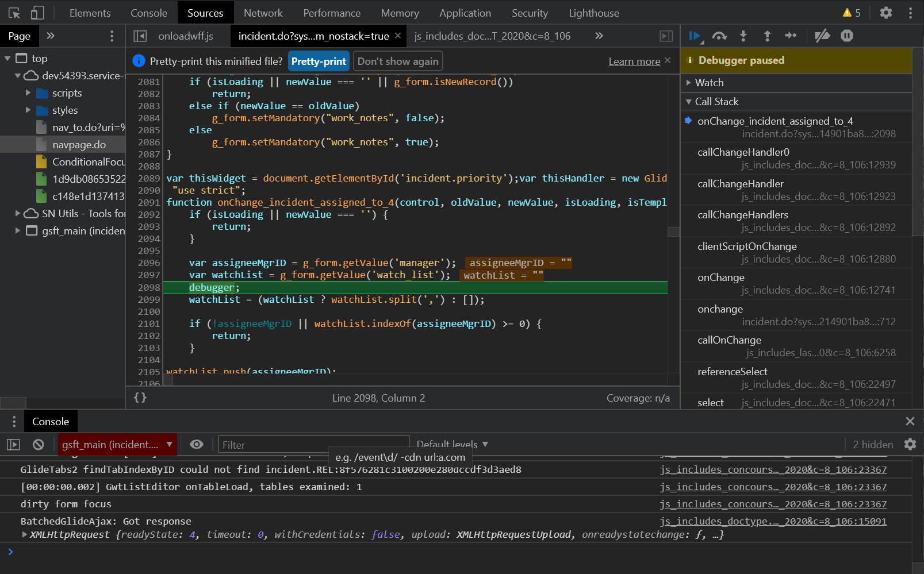Click the Step into function icon

[743, 36]
